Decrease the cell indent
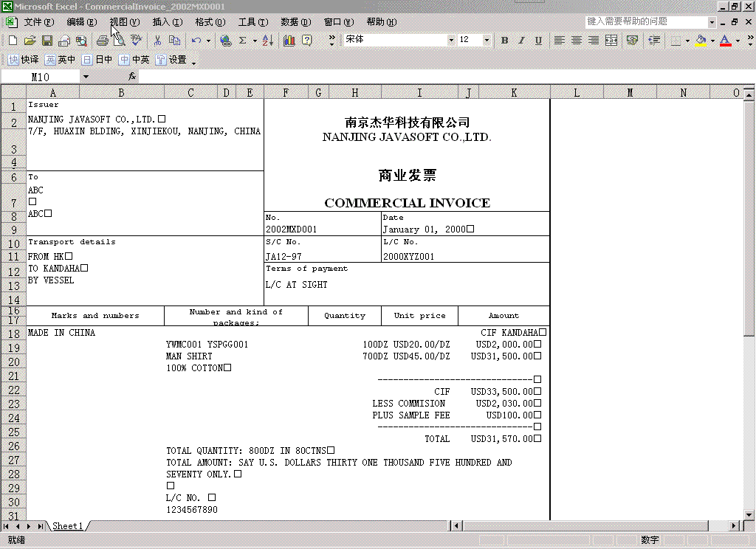The image size is (756, 549). [x=654, y=41]
